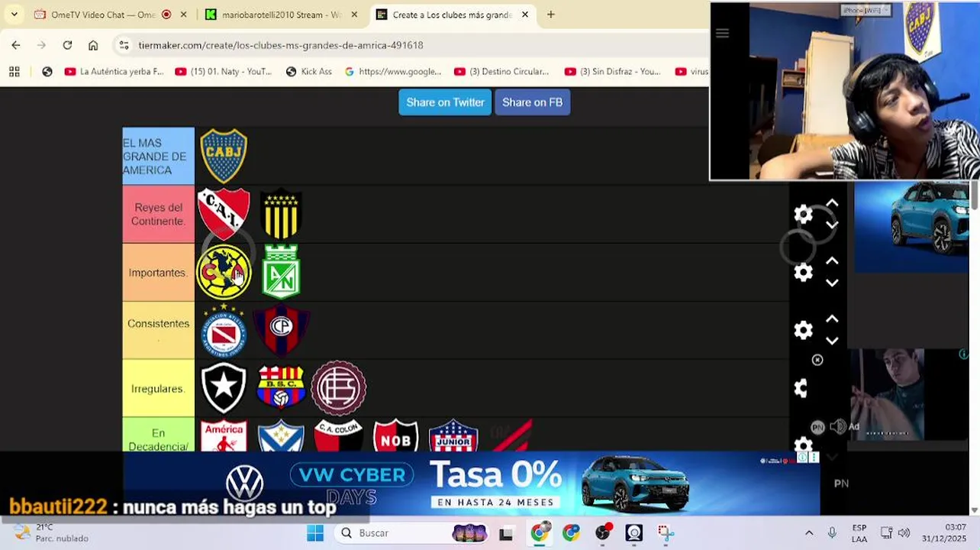Open the Kick Ass bookmark

[x=308, y=71]
